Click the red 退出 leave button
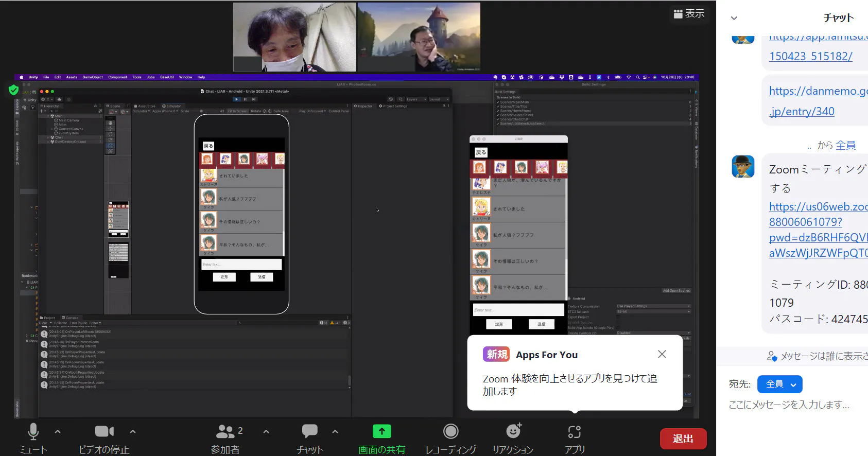 pyautogui.click(x=683, y=439)
